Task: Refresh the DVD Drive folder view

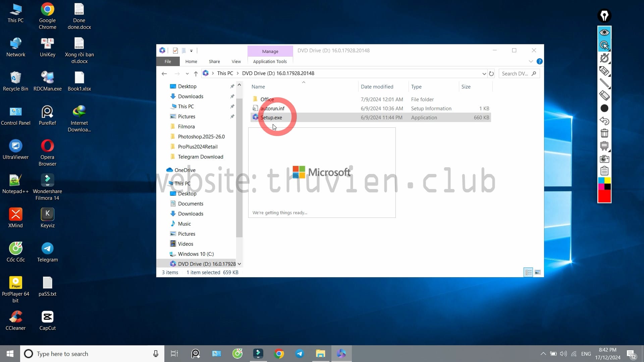Action: [x=491, y=74]
